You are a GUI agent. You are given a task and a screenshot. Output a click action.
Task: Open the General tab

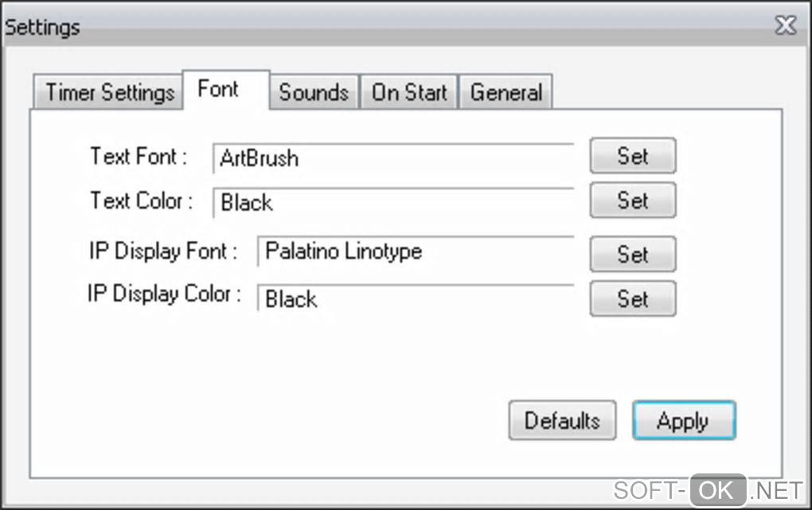(506, 92)
